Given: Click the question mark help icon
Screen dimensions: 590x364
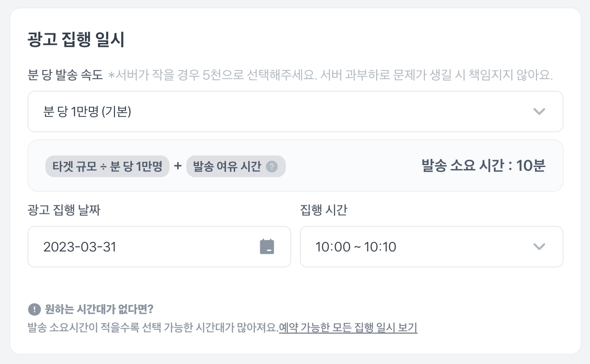Looking at the screenshot, I should (272, 167).
